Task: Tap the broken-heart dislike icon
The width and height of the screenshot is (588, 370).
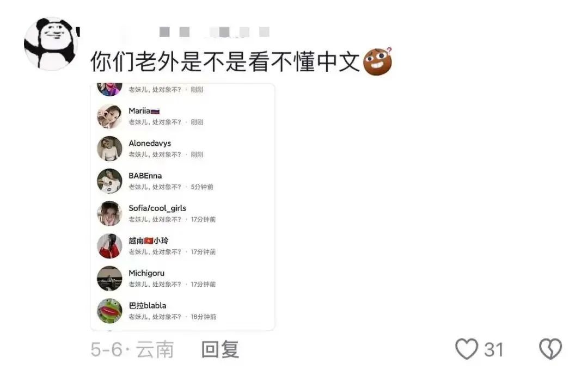Action: click(550, 349)
